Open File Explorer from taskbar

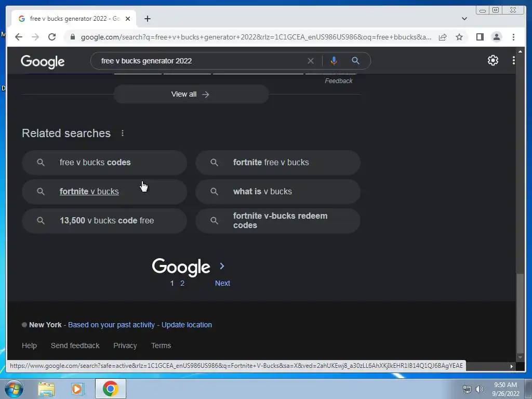tap(46, 389)
